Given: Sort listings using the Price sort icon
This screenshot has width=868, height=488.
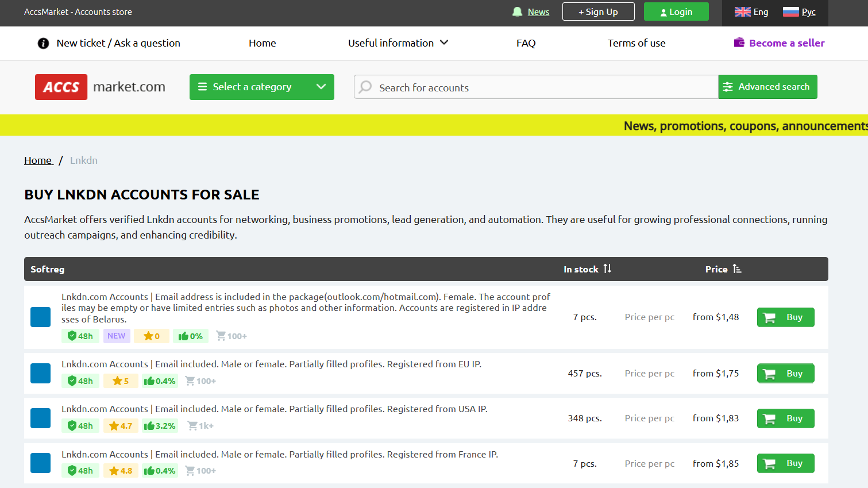Looking at the screenshot, I should pos(737,268).
